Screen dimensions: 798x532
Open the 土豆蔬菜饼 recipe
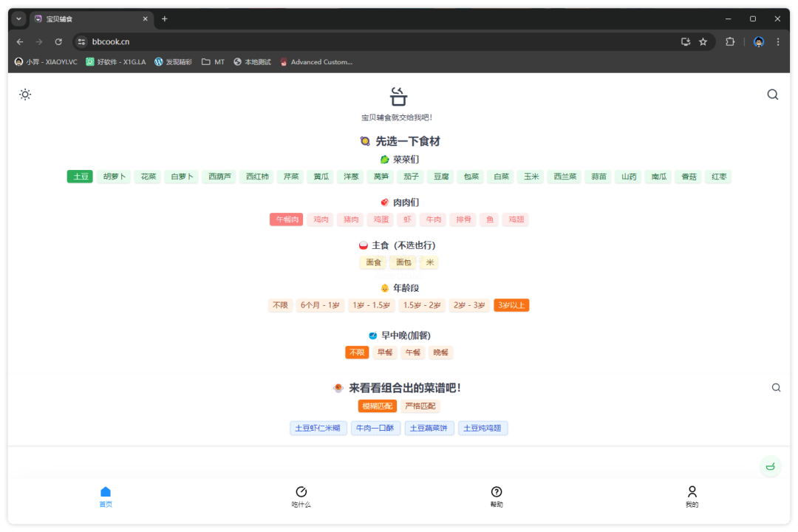429,428
